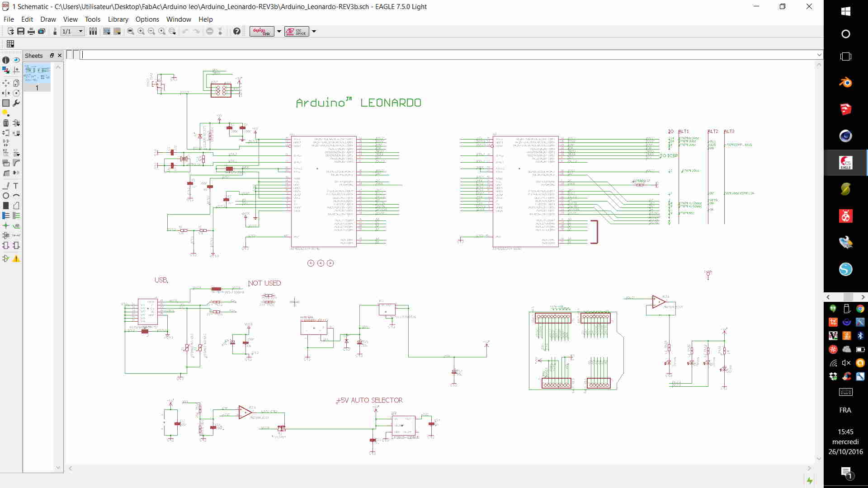This screenshot has width=868, height=488.
Task: Run the ERC warning check icon
Action: point(16,258)
